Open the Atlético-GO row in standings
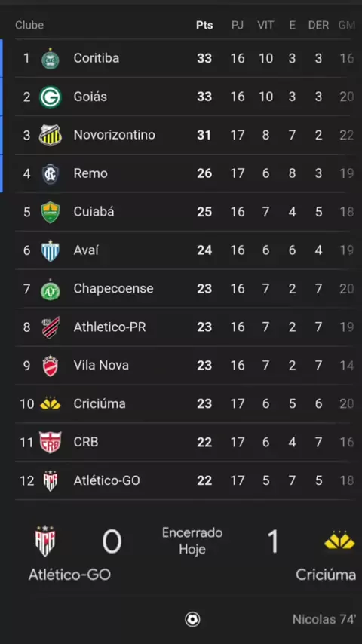Image resolution: width=362 pixels, height=644 pixels. coord(185,480)
